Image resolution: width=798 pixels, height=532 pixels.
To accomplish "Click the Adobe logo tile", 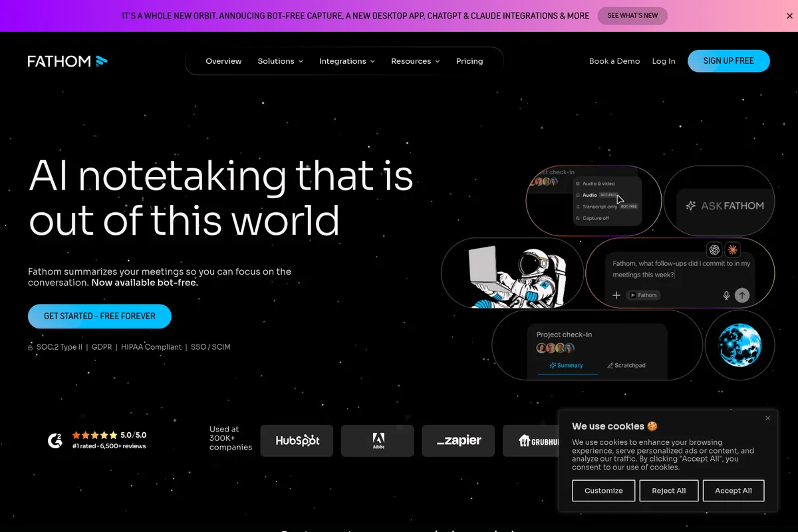I will click(378, 441).
